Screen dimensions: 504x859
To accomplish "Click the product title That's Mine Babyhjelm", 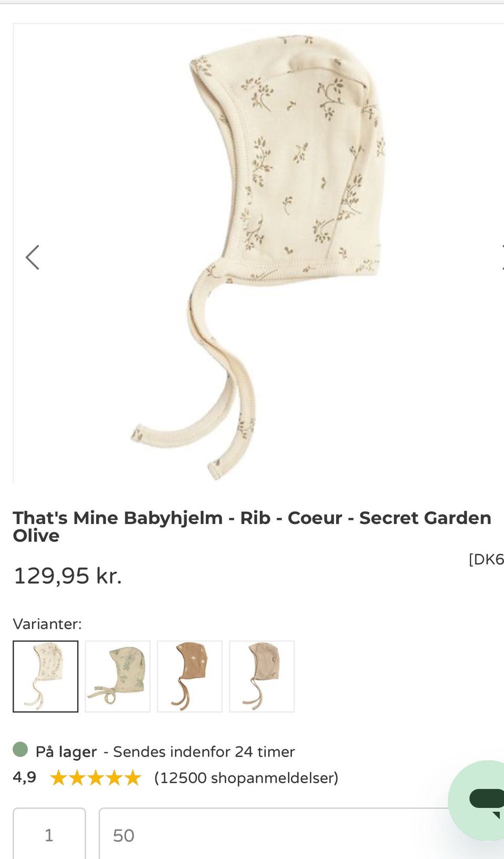I will (252, 526).
